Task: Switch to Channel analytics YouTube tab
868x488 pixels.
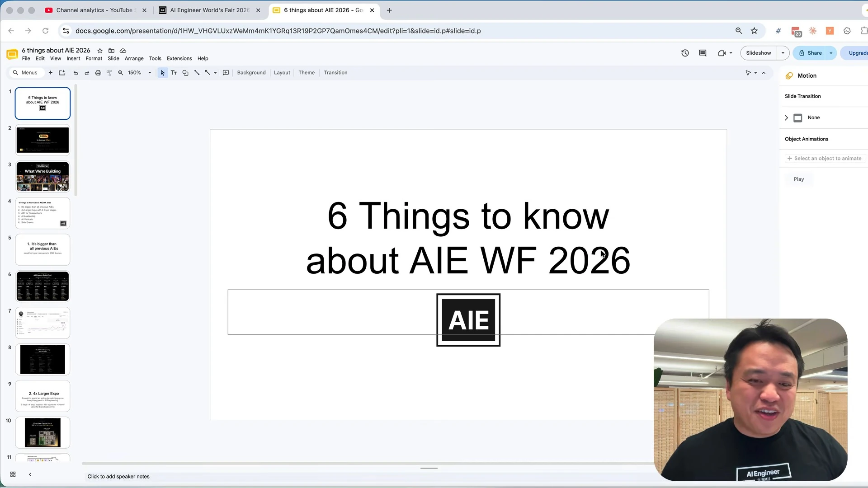Action: pos(95,10)
